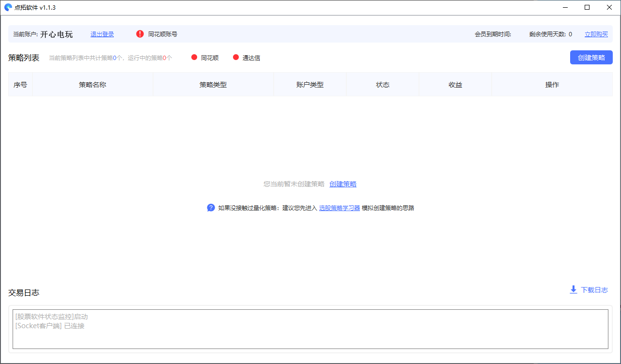The image size is (621, 364).
Task: Open the 选股策略学习器 link
Action: [340, 208]
